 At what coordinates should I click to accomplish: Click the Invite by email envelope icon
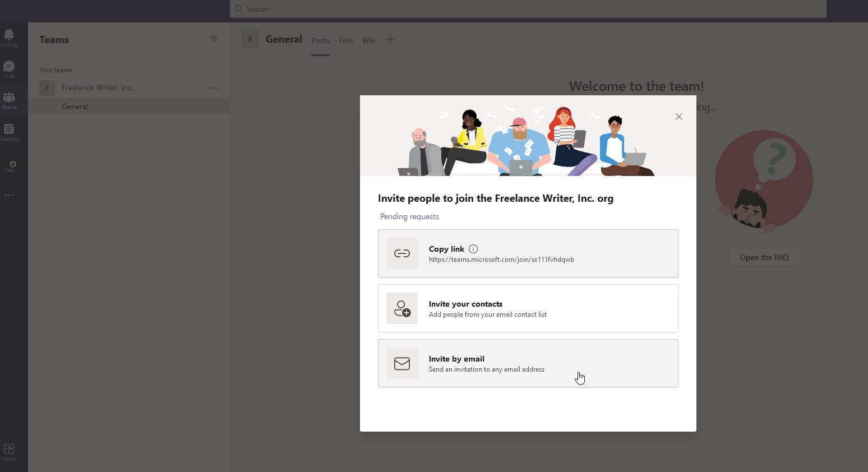point(402,363)
